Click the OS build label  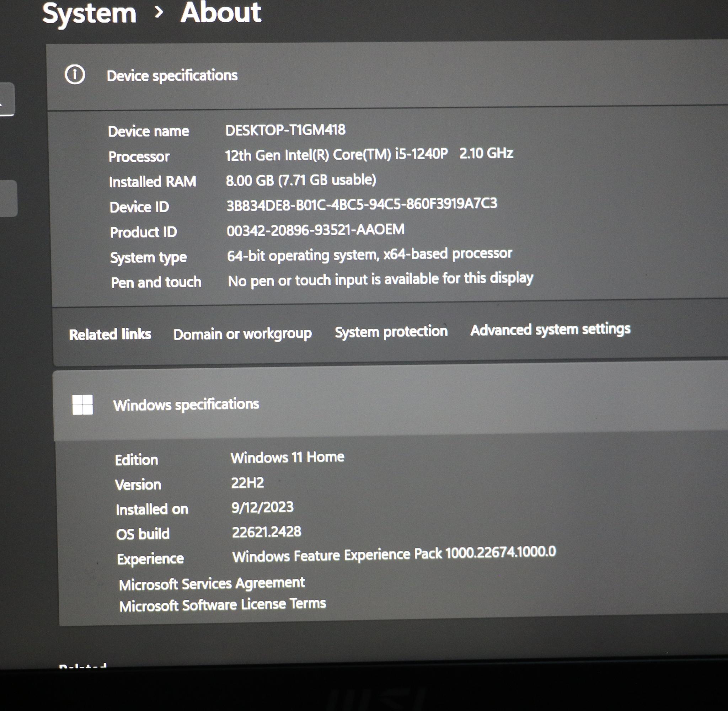[x=143, y=534]
